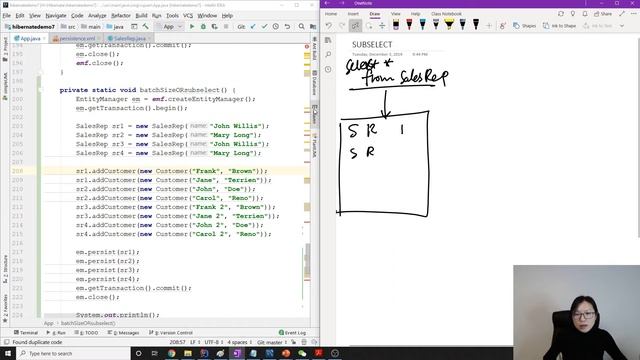Open OneNote View ribbon tab

point(396,14)
